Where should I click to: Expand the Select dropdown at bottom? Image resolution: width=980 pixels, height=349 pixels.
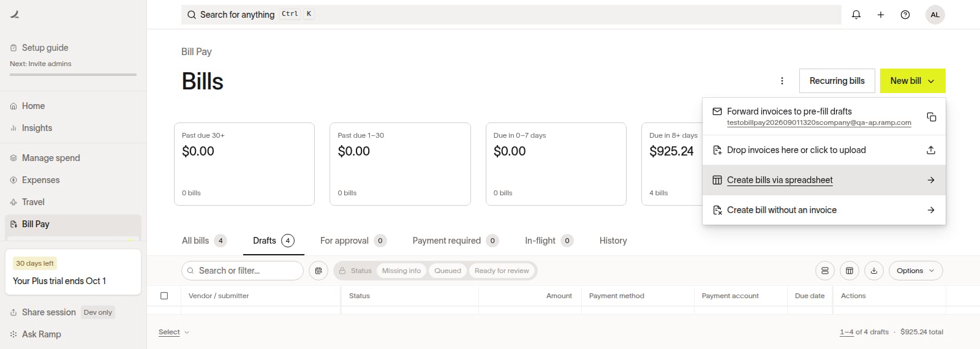pos(174,332)
